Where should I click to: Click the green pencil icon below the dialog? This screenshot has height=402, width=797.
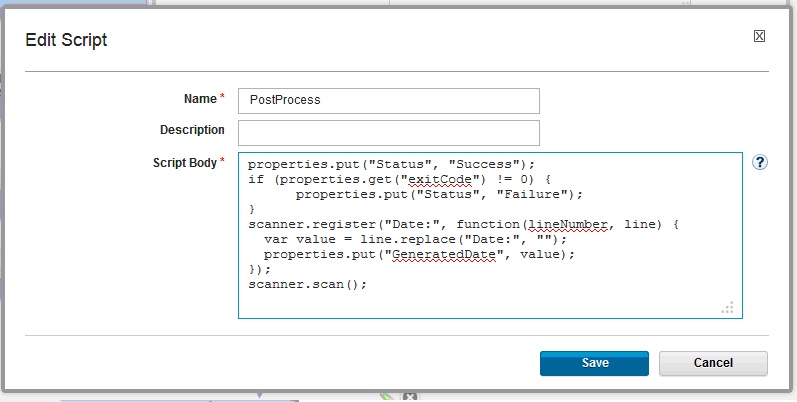pos(389,397)
